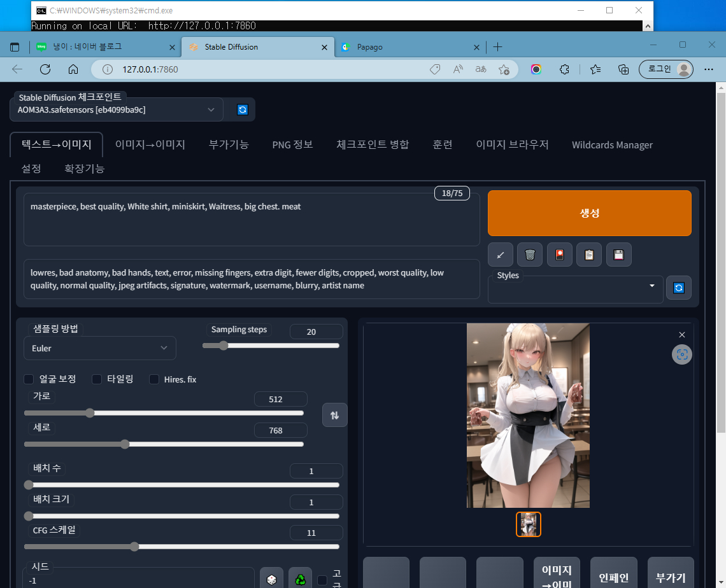726x588 pixels.
Task: Click the red card extra networks icon
Action: tap(559, 255)
